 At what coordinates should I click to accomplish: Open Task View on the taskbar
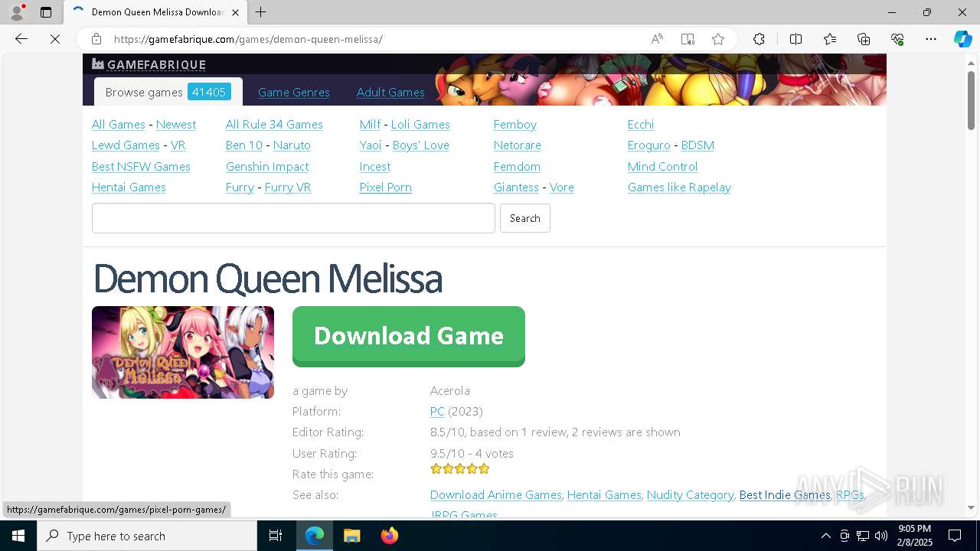(x=276, y=536)
